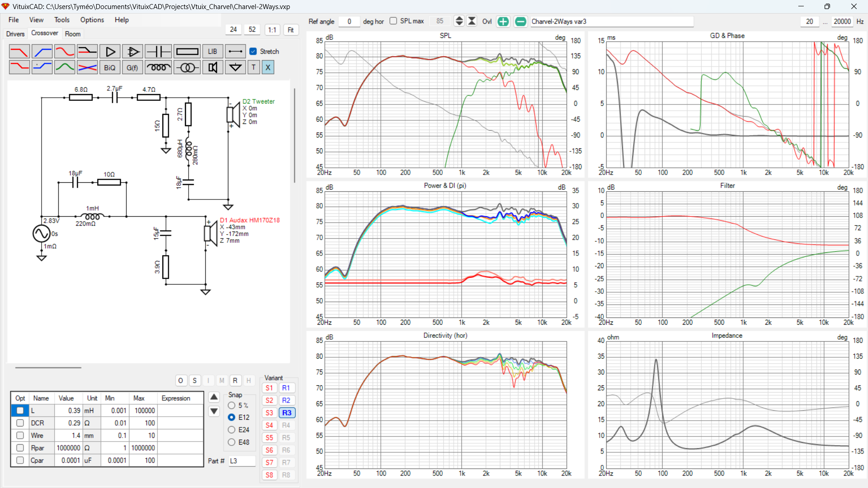Viewport: 868px width, 488px height.
Task: Add a ground symbol
Action: pos(235,67)
